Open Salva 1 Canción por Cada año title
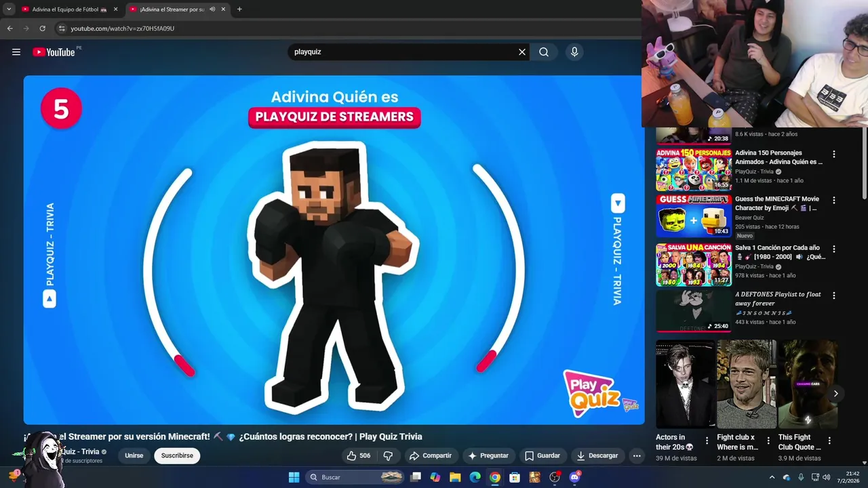This screenshot has width=868, height=488. pyautogui.click(x=780, y=252)
